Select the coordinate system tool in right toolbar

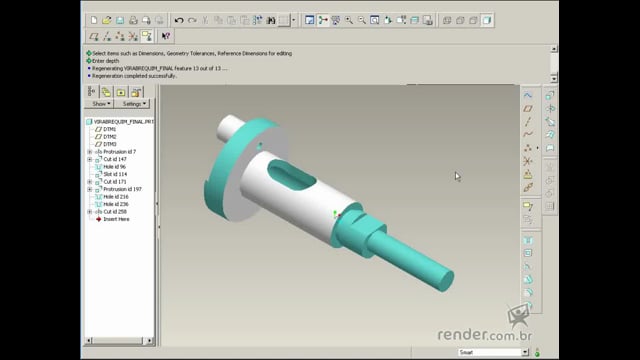coord(528,161)
